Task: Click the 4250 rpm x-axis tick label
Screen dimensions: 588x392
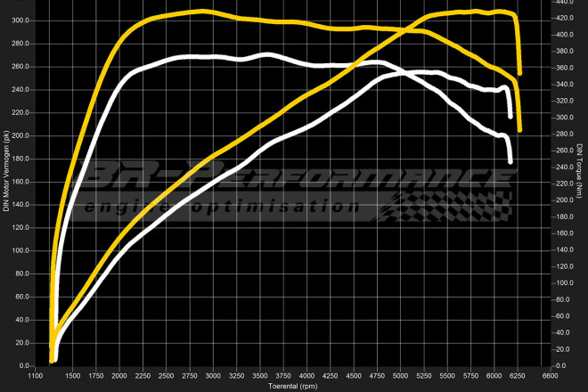Action: [x=331, y=376]
